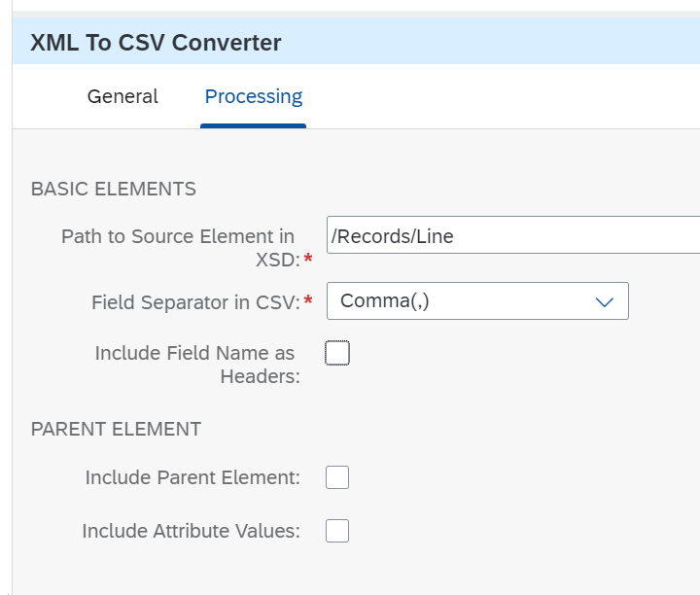Viewport: 700px width, 595px height.
Task: Select the Processing tab
Action: (254, 96)
